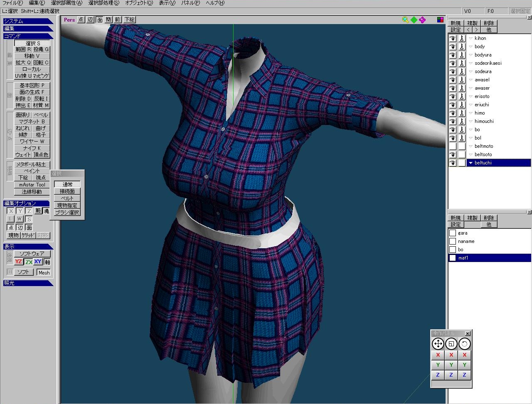532x404 pixels.
Task: Collapse the sodeorikaesi object triangle
Action: 470,63
